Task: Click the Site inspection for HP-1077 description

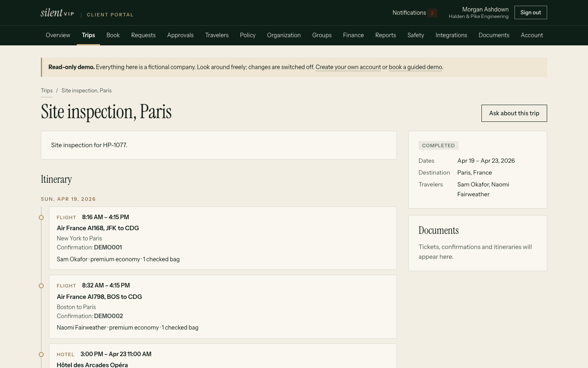Action: (89, 145)
